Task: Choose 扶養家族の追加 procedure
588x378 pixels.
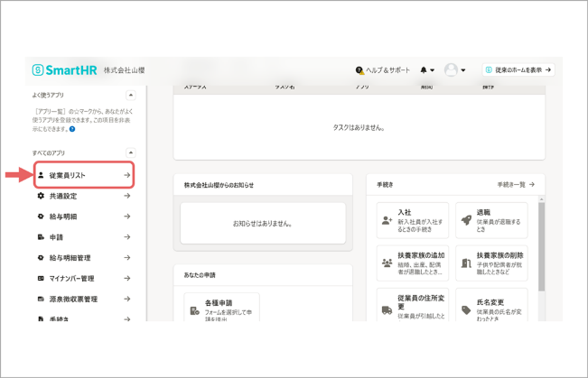Action: pyautogui.click(x=413, y=263)
